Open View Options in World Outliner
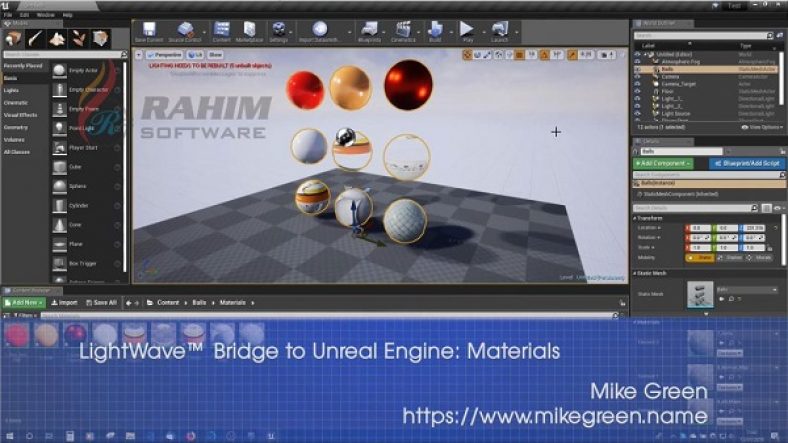Viewport: 788px width, 443px height. (x=762, y=128)
